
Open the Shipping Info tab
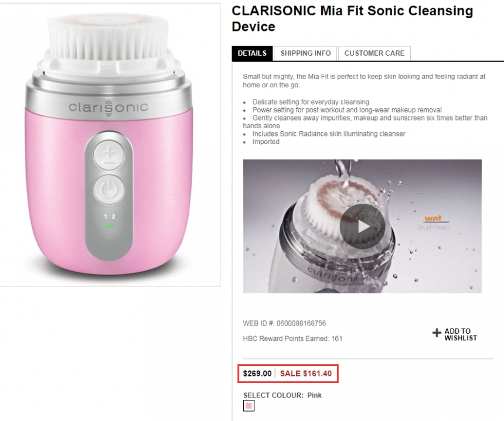point(305,53)
